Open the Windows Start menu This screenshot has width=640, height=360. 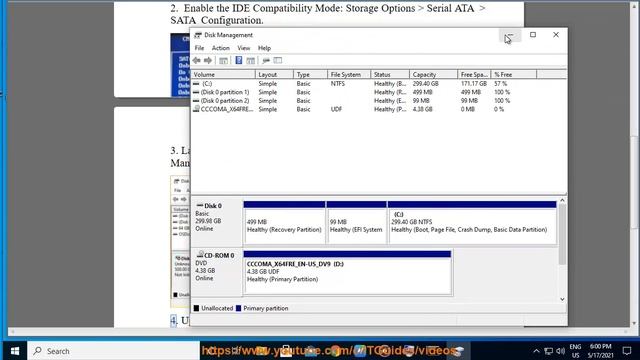tap(15, 351)
